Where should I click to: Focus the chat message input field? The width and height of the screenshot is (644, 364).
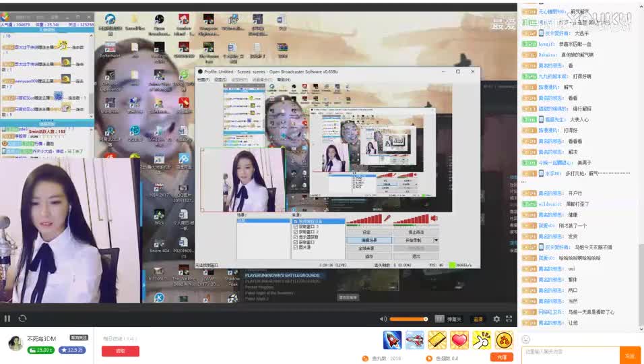571,355
